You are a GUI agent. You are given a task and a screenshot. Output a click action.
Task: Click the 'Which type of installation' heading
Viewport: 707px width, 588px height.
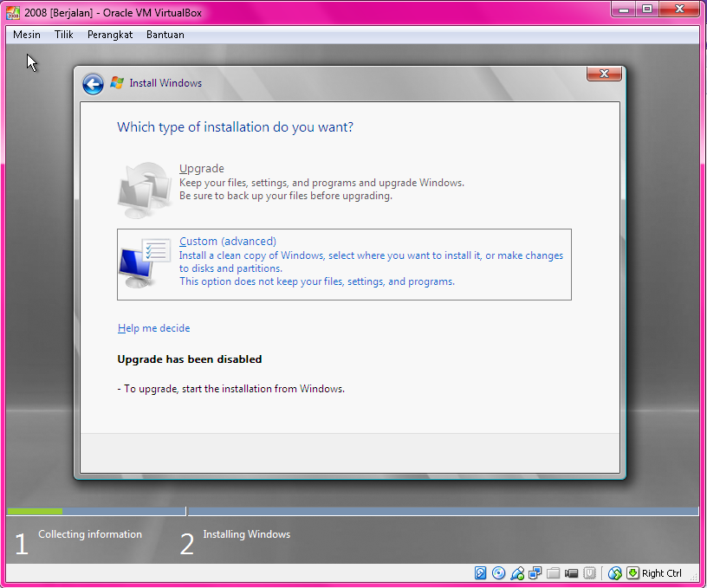235,127
